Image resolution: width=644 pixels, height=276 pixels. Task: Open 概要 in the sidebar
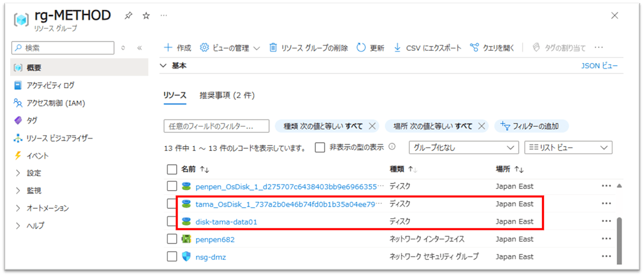(x=79, y=68)
